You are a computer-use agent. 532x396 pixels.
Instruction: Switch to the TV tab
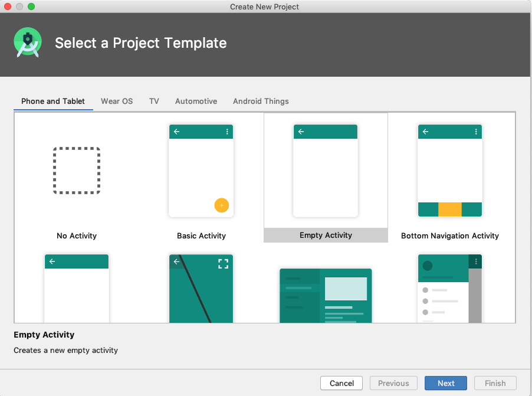click(154, 101)
